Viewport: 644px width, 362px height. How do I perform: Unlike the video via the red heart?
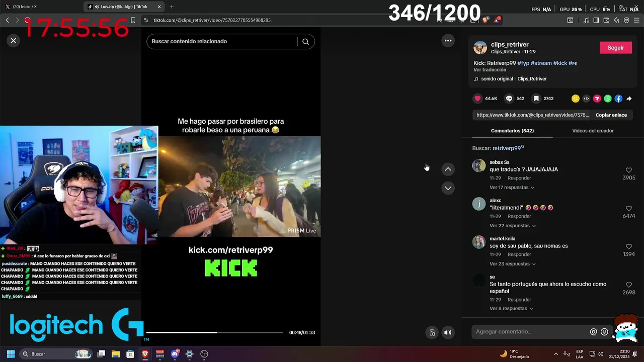point(477,99)
